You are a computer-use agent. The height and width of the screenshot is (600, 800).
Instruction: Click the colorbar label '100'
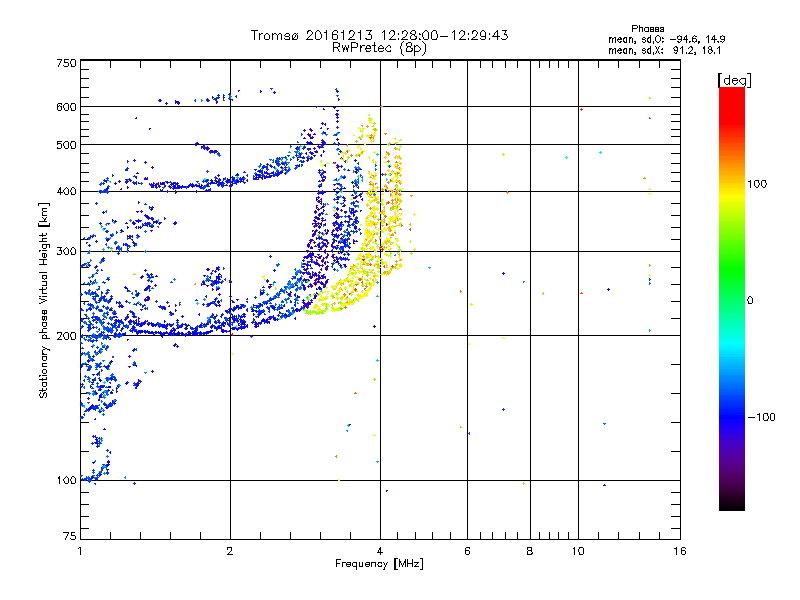[x=757, y=184]
